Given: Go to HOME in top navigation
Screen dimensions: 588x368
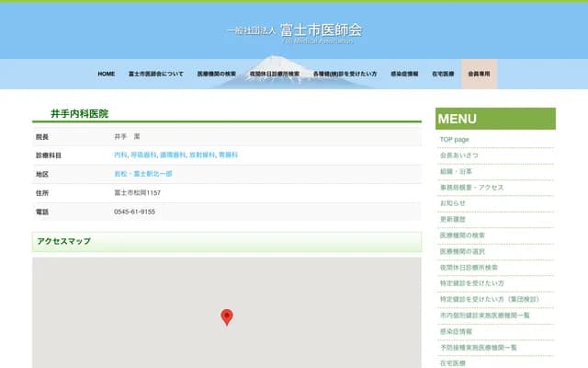Looking at the screenshot, I should [x=107, y=74].
